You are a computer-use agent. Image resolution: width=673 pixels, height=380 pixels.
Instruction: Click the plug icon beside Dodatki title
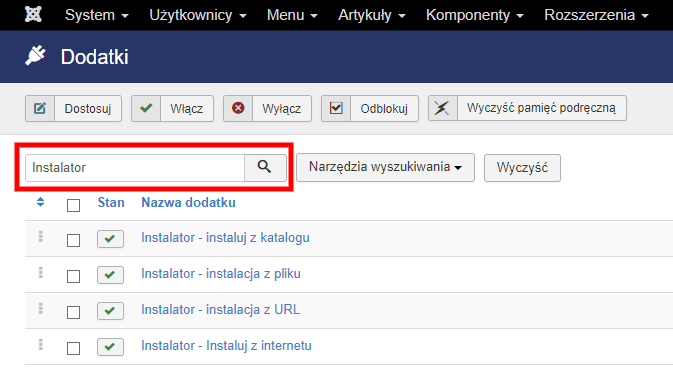[x=35, y=56]
